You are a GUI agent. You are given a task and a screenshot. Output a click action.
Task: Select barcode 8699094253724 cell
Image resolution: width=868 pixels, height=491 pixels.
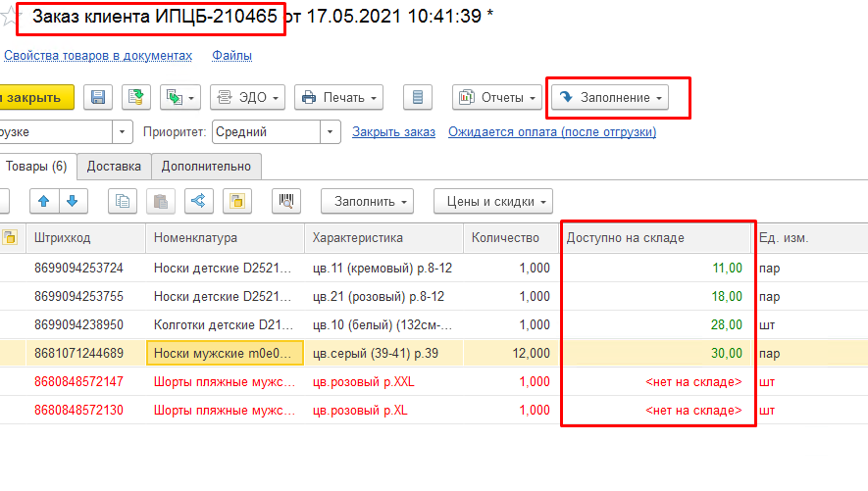point(85,269)
